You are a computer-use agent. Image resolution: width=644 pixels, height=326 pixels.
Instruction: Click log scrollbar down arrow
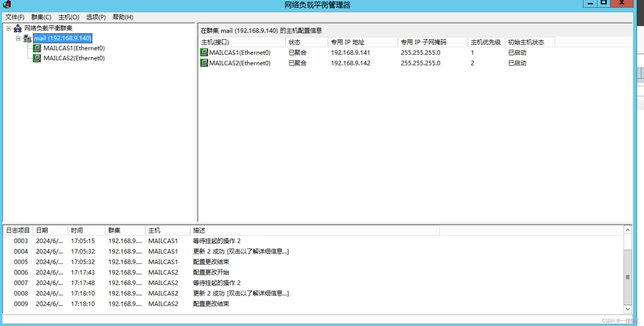(627, 309)
